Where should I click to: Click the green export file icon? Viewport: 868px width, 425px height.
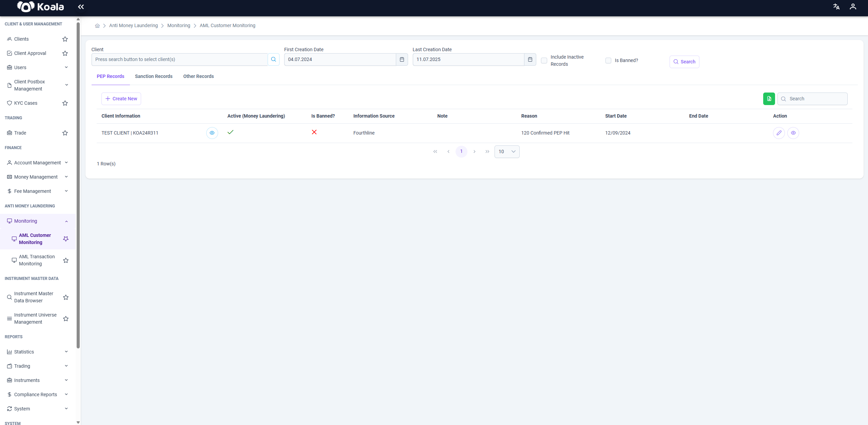[769, 99]
